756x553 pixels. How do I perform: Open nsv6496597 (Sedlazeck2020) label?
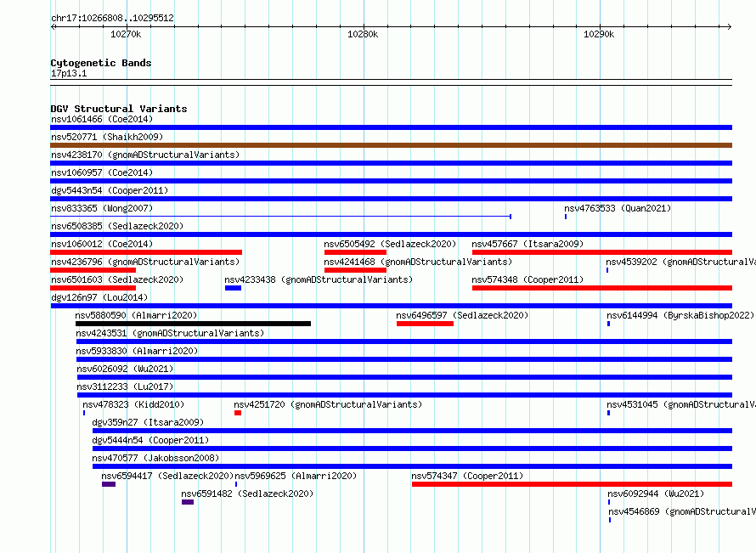[462, 315]
